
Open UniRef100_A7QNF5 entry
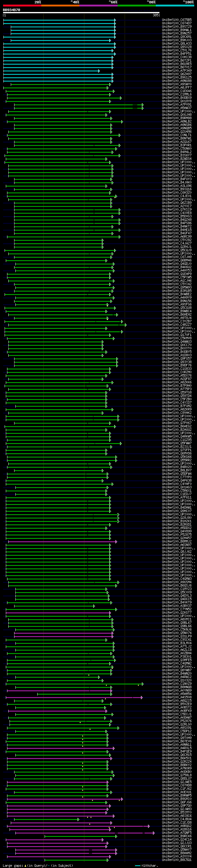(x=177, y=833)
